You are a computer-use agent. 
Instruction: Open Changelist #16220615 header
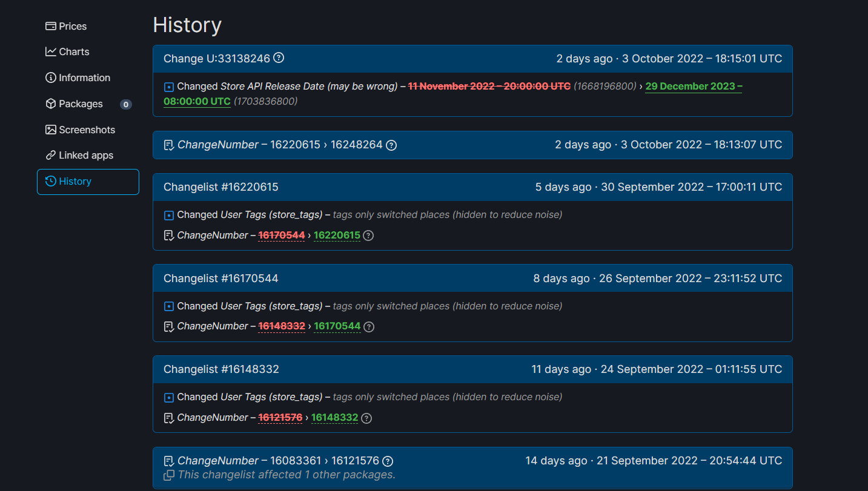tap(221, 187)
